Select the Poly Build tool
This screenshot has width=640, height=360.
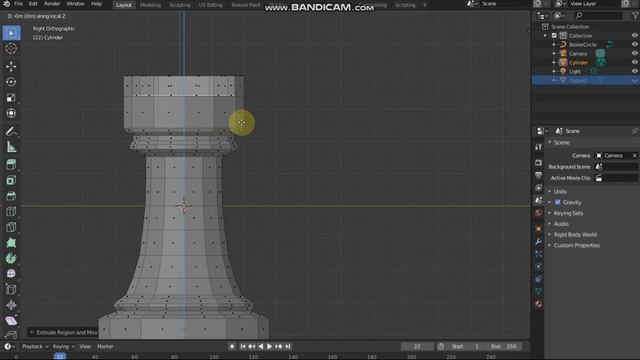click(x=11, y=243)
